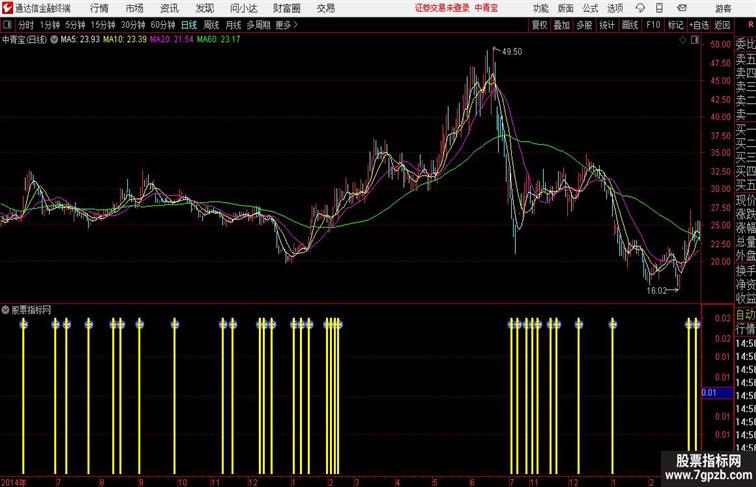Click the MA5: 23.93 value
Image resolution: width=756 pixels, height=487 pixels.
click(x=80, y=40)
